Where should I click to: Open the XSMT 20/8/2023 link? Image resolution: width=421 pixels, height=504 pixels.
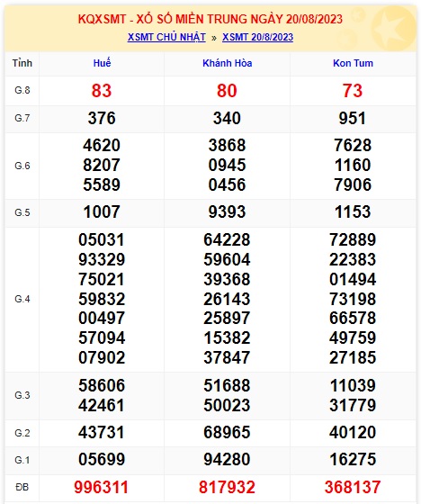tap(258, 37)
